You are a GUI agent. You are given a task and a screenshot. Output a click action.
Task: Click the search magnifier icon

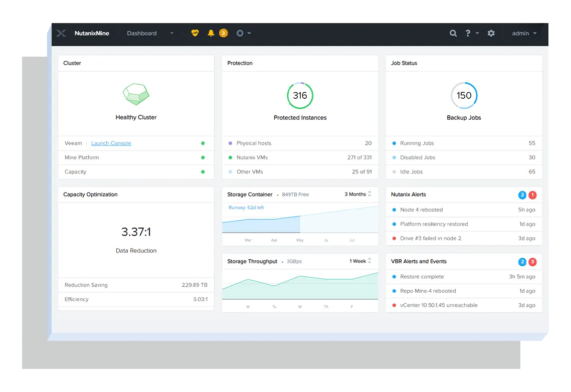point(453,33)
